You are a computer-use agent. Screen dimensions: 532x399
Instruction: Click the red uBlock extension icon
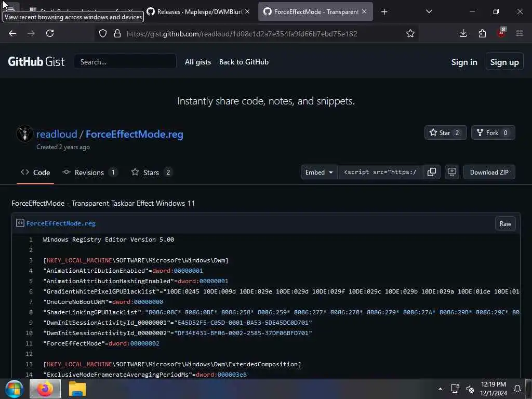(501, 33)
